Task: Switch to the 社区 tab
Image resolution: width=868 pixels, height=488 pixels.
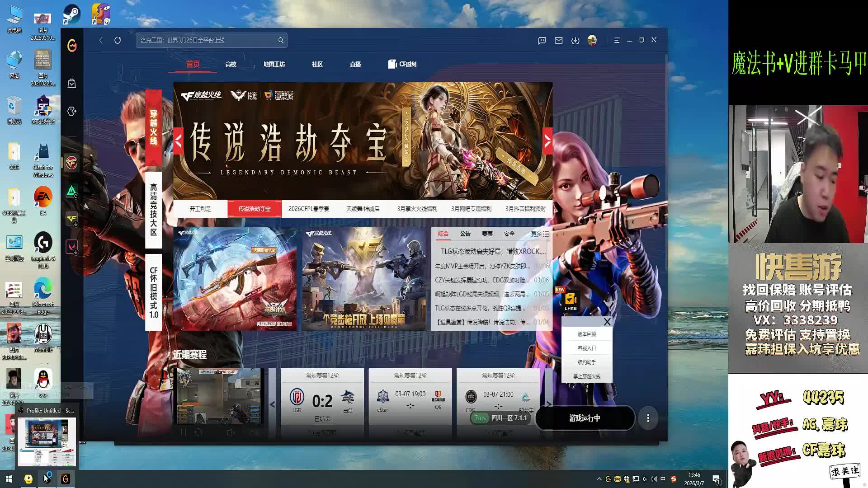Action: coord(316,64)
